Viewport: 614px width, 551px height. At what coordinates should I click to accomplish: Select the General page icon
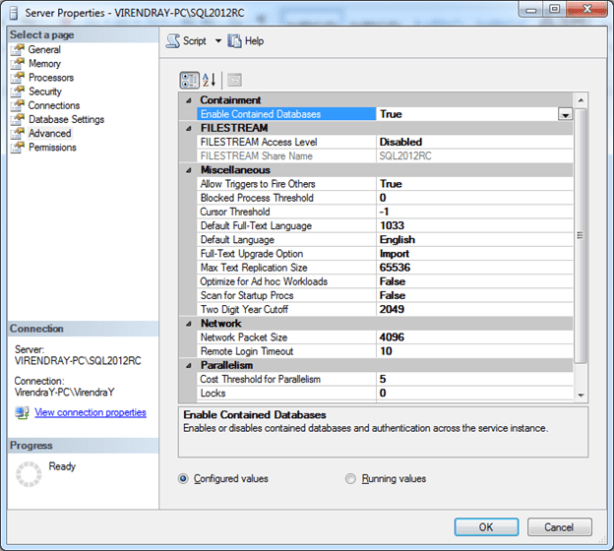click(x=17, y=49)
